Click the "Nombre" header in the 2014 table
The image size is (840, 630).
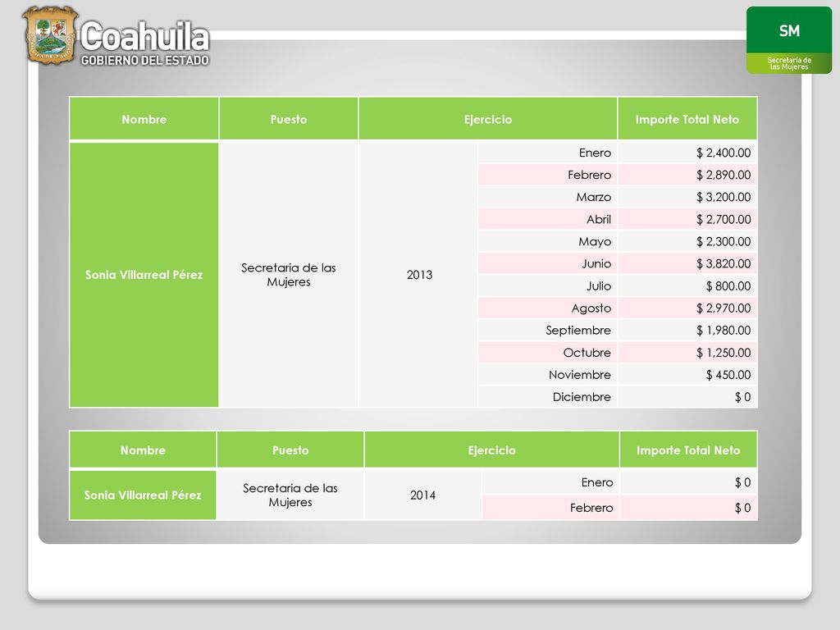143,450
